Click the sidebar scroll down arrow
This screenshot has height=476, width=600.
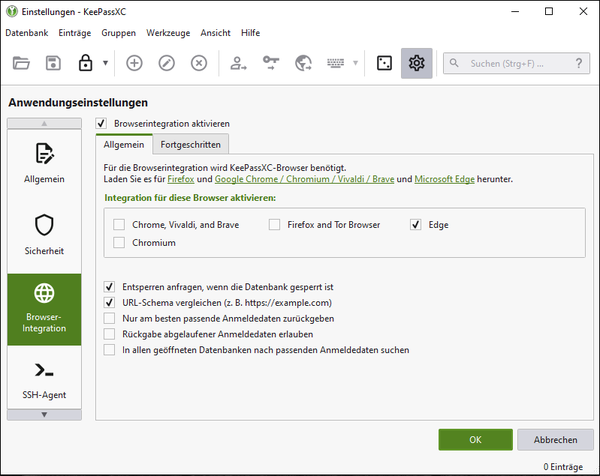pyautogui.click(x=44, y=415)
